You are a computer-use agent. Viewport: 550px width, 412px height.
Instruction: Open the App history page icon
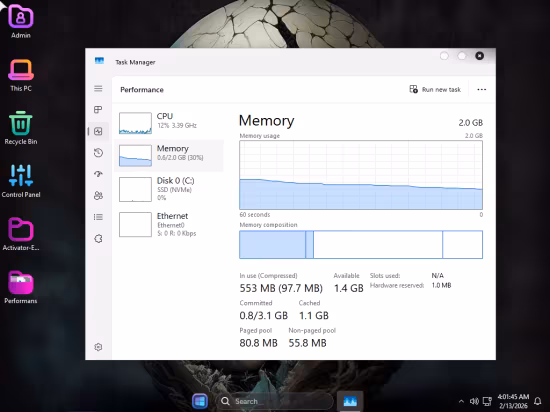[98, 153]
